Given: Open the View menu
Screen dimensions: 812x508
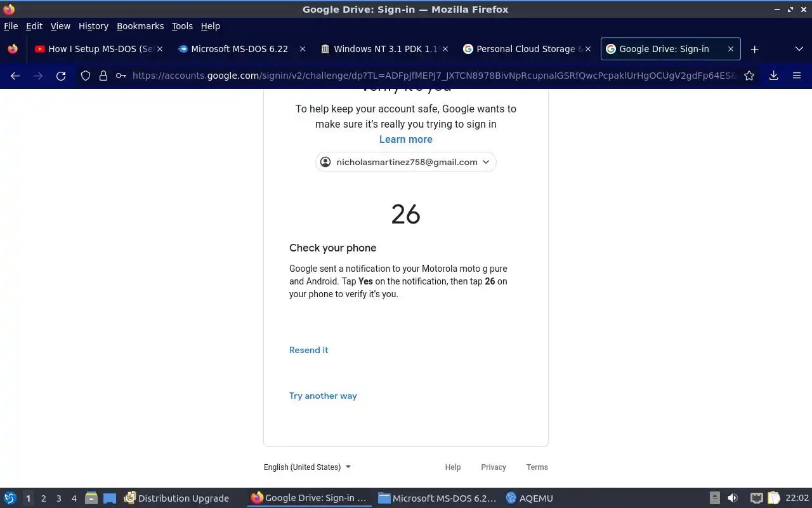Looking at the screenshot, I should click(60, 26).
